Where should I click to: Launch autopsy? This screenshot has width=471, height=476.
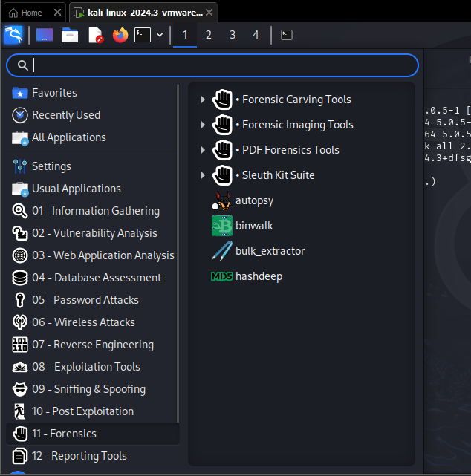pos(301,200)
